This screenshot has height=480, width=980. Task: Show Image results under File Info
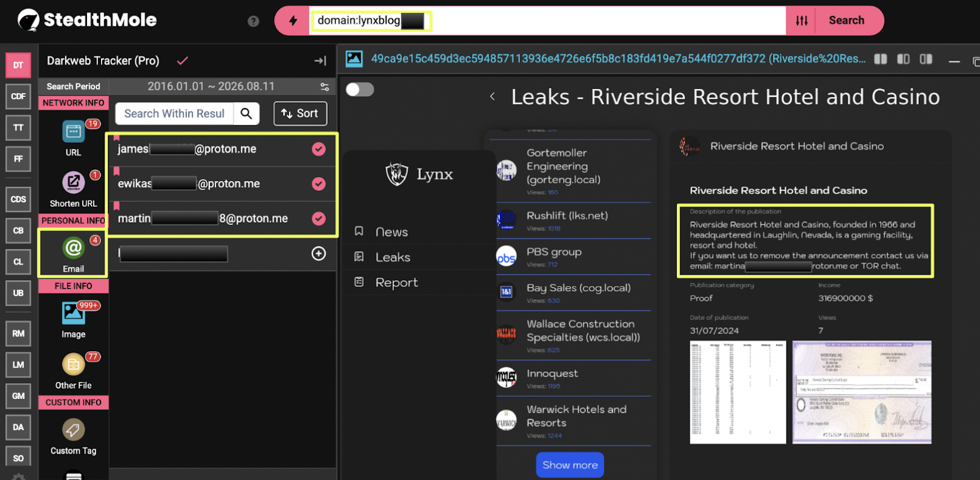[x=73, y=319]
